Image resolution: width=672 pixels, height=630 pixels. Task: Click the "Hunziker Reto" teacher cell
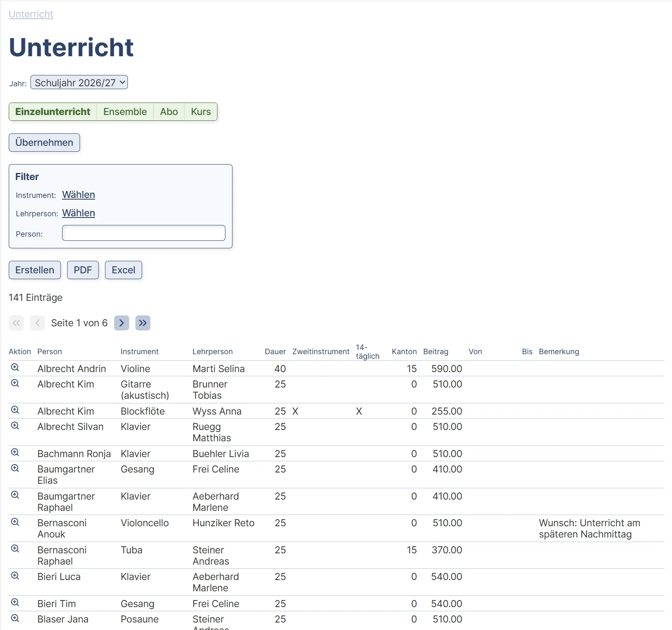click(x=223, y=523)
